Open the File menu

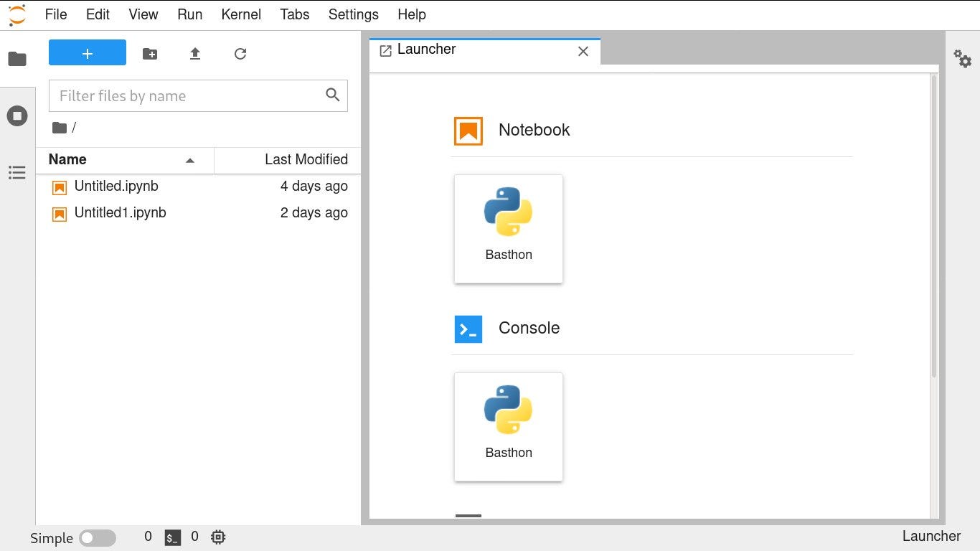[x=55, y=14]
